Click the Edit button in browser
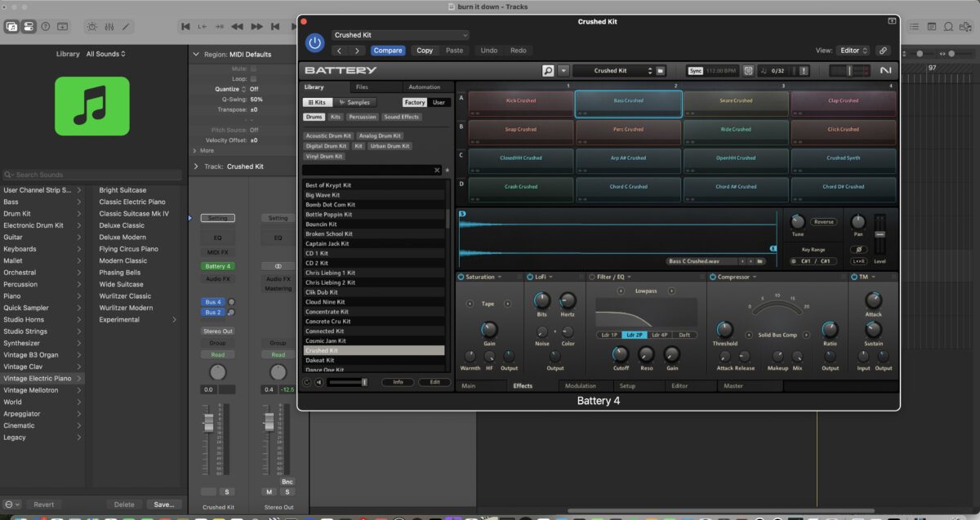The image size is (980, 520). coord(434,382)
